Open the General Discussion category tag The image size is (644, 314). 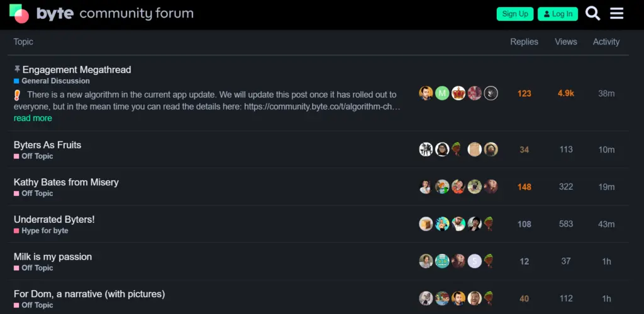pos(55,81)
